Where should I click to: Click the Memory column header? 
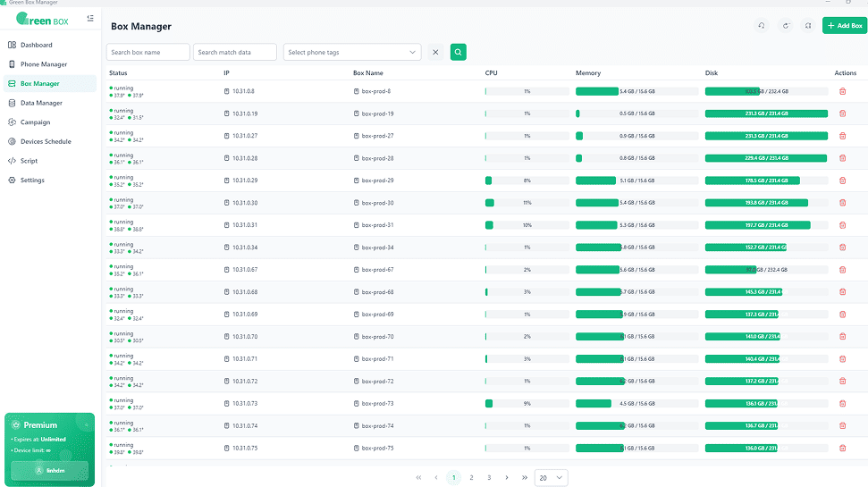(588, 73)
